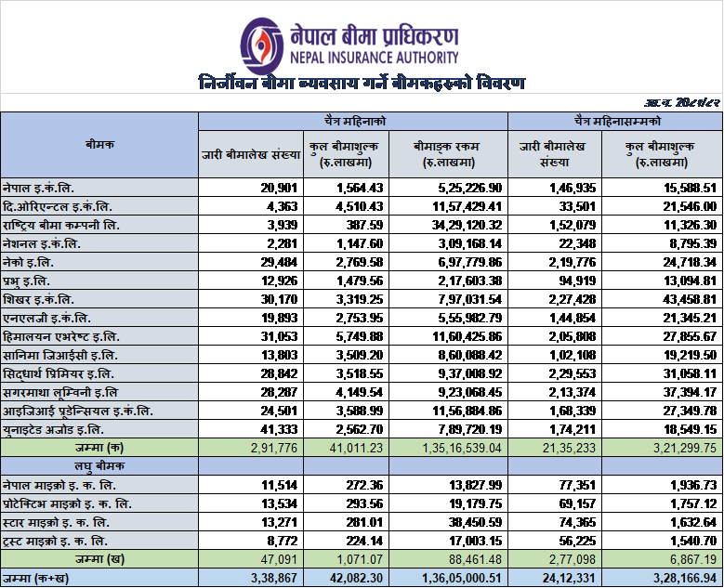Click the value 34,29,120.32
724x588 pixels.
click(467, 225)
